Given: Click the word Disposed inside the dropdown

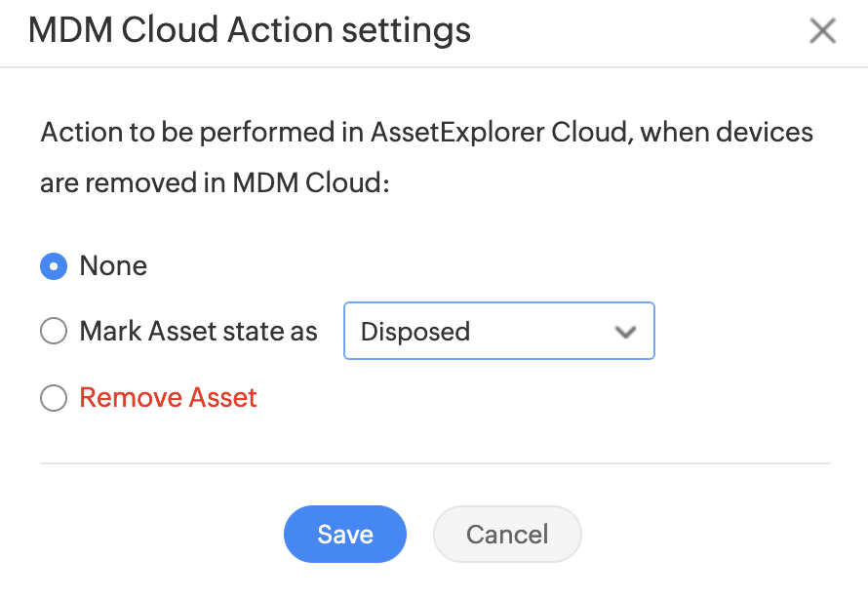Looking at the screenshot, I should click(415, 332).
